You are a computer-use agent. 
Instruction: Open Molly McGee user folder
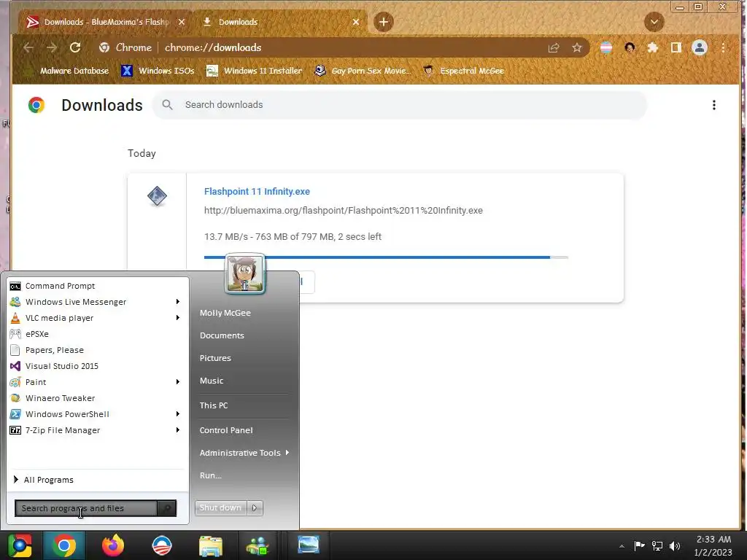pos(225,313)
